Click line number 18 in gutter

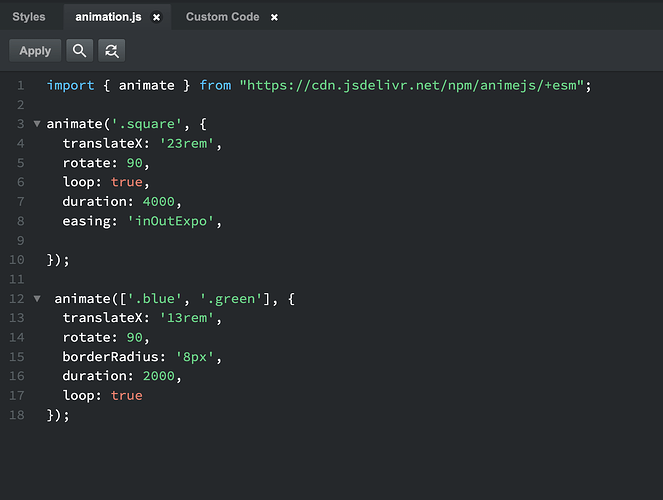[17, 415]
